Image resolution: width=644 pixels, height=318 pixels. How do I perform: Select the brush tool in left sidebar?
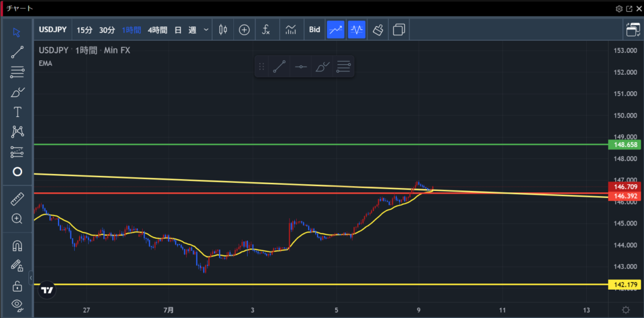(x=17, y=92)
